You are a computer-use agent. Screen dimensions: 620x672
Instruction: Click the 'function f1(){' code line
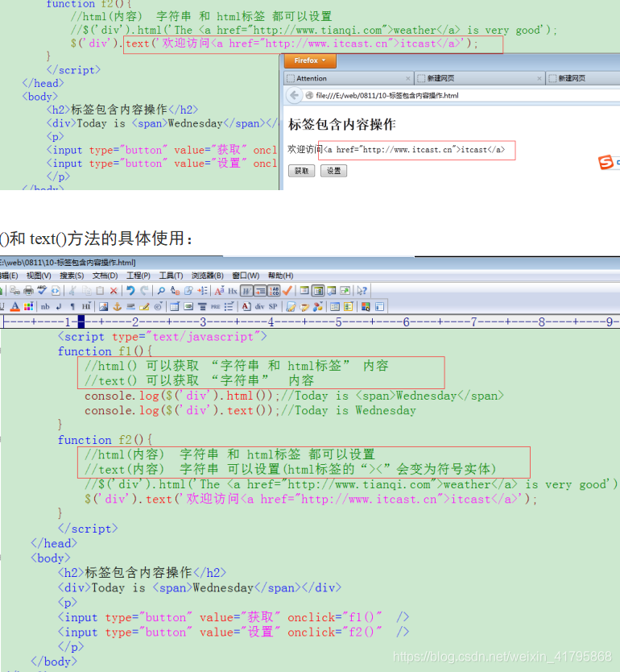click(x=105, y=351)
